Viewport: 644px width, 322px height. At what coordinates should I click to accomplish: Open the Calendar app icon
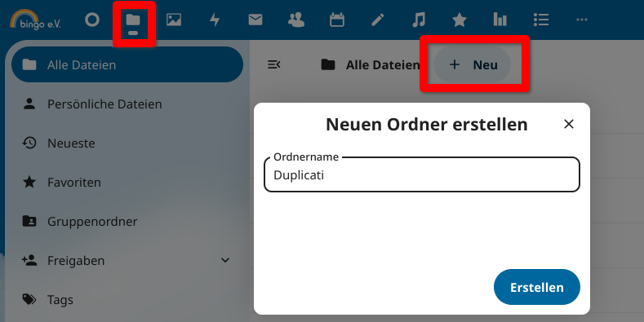[x=337, y=20]
